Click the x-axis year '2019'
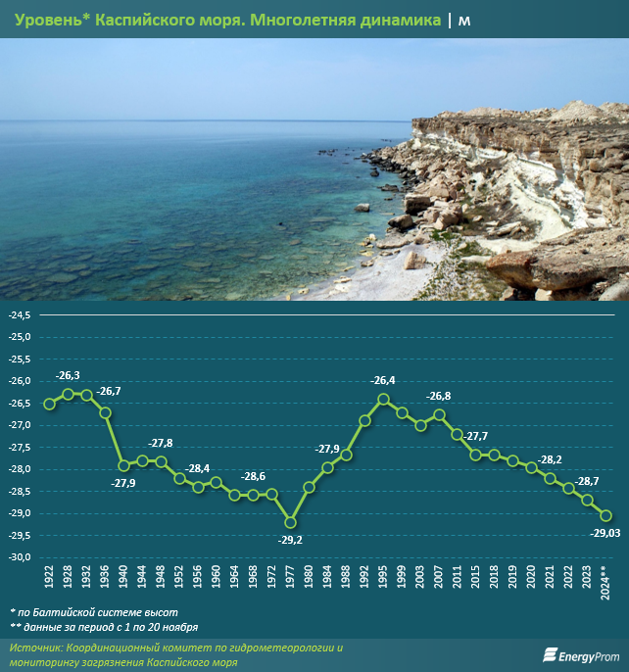This screenshot has height=672, width=629. click(512, 576)
